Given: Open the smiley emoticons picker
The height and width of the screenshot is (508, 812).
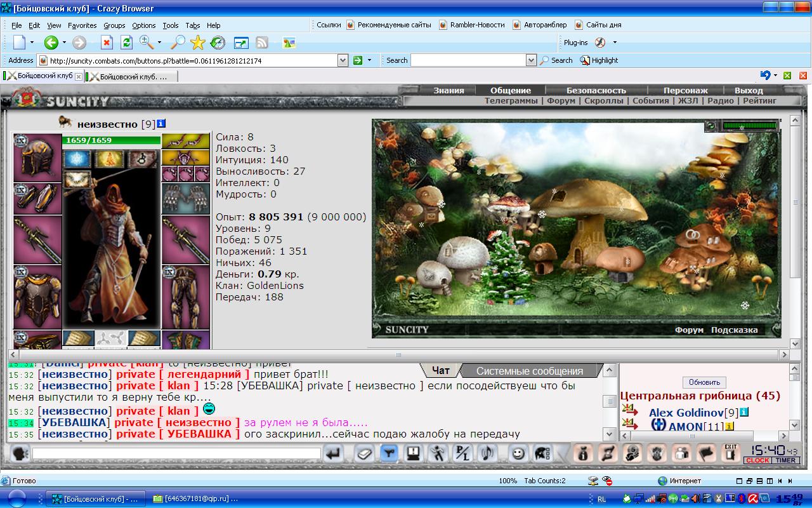Looking at the screenshot, I should click(519, 453).
